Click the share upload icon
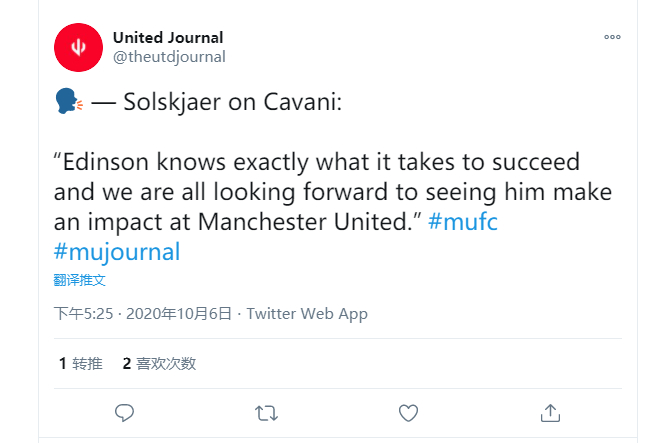This screenshot has width=667, height=443. pyautogui.click(x=550, y=413)
